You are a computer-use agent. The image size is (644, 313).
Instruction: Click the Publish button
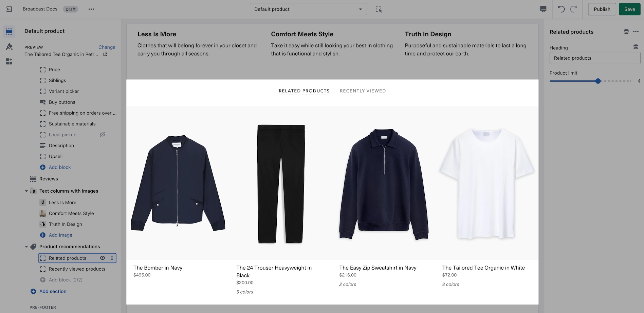pos(602,9)
